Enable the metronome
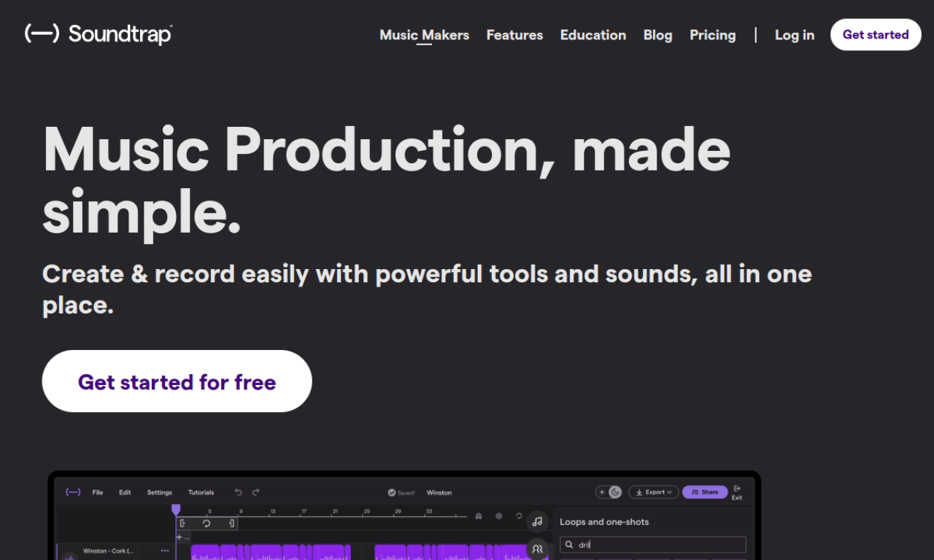The height and width of the screenshot is (560, 934). [479, 516]
